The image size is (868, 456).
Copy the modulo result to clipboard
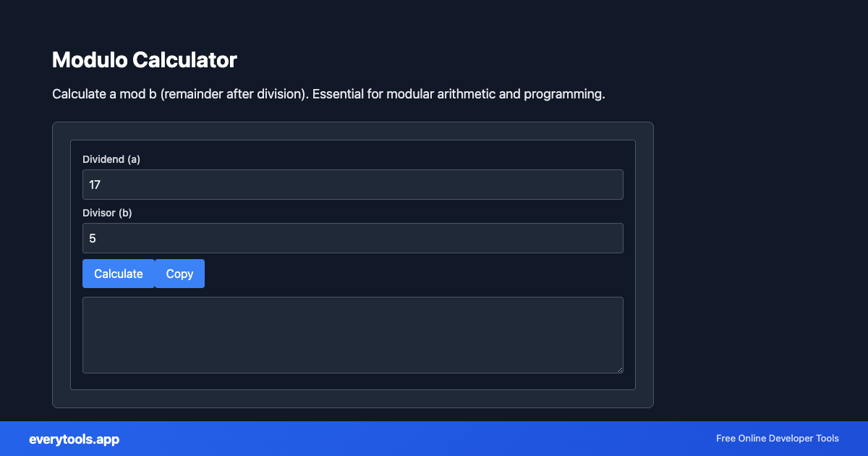(179, 274)
